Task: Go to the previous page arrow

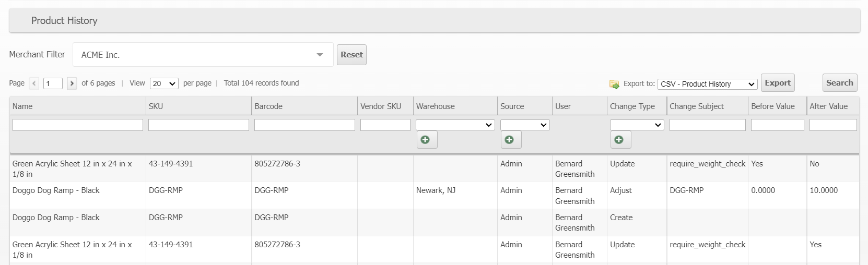Action: tap(34, 83)
